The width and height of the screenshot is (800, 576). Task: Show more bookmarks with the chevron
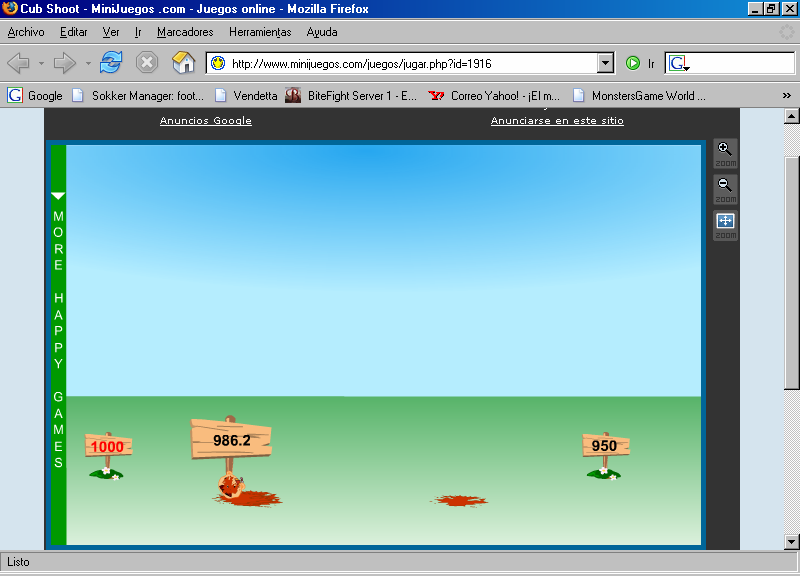[785, 96]
